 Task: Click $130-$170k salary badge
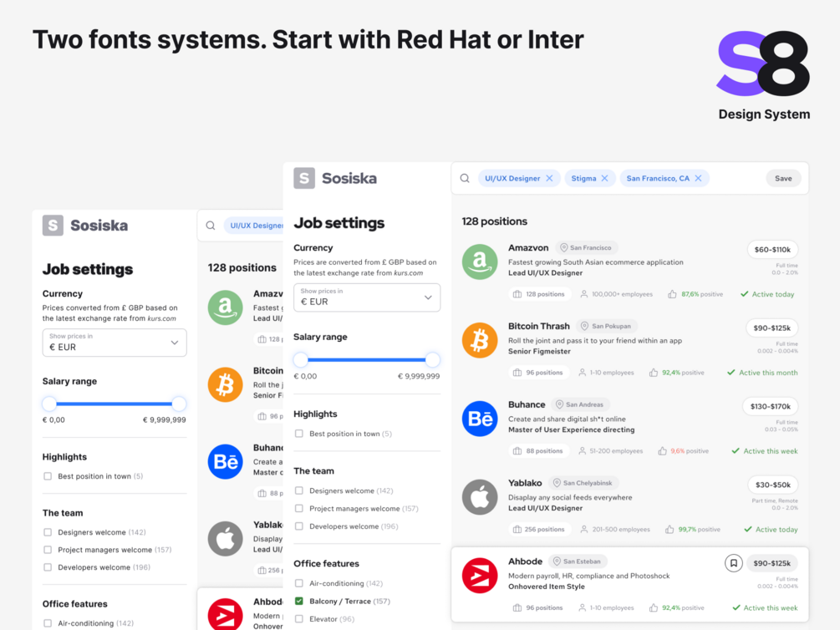(x=771, y=406)
